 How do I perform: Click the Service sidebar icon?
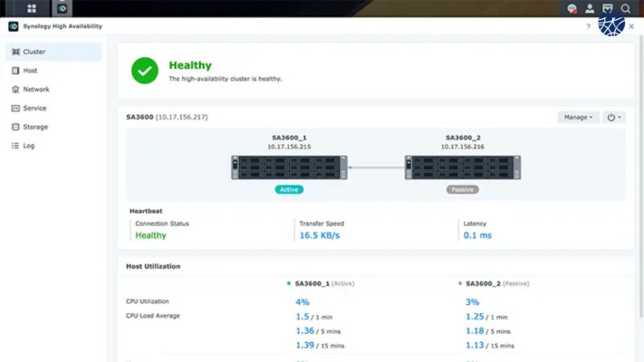(15, 109)
